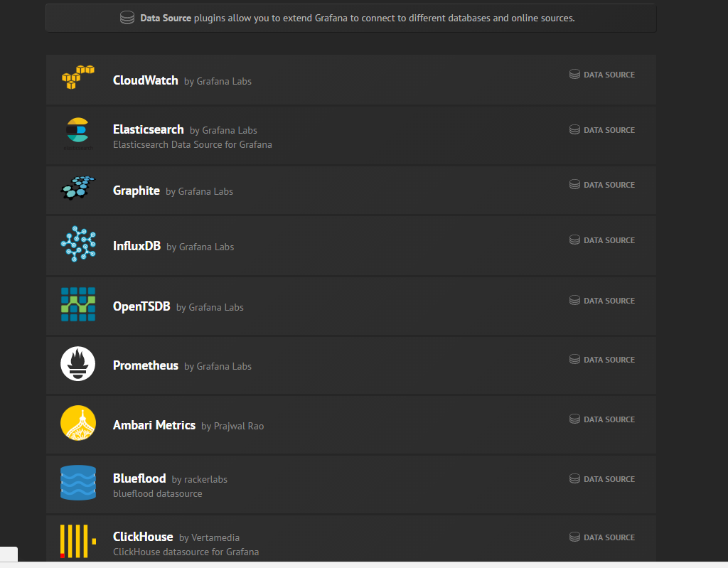The width and height of the screenshot is (728, 568).
Task: Click the Elasticsearch logo icon
Action: click(78, 134)
